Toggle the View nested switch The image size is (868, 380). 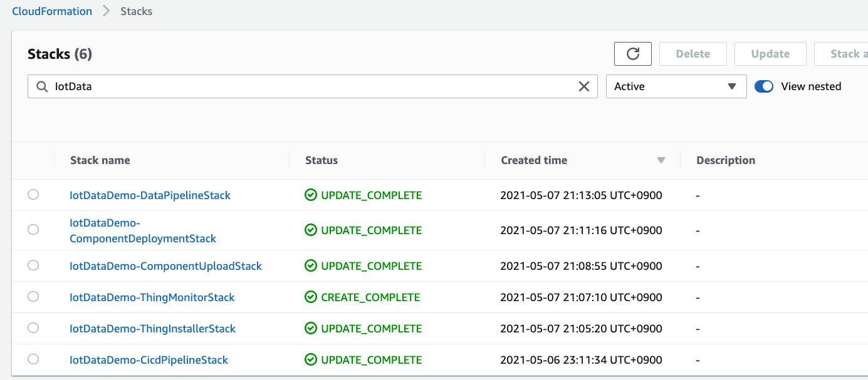point(764,86)
